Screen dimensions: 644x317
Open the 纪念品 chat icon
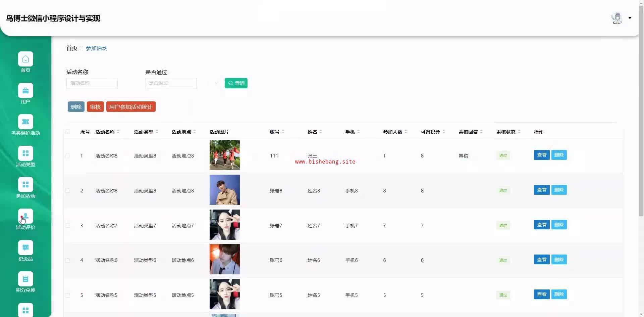(25, 248)
